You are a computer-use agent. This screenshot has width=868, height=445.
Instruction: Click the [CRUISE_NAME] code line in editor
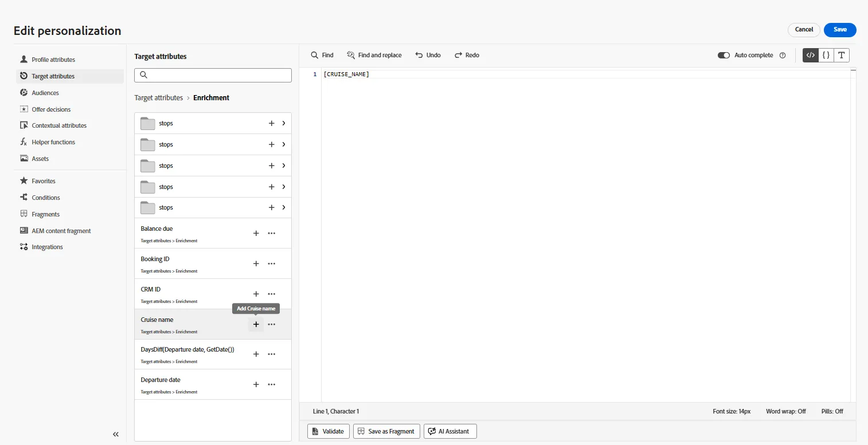tap(346, 74)
